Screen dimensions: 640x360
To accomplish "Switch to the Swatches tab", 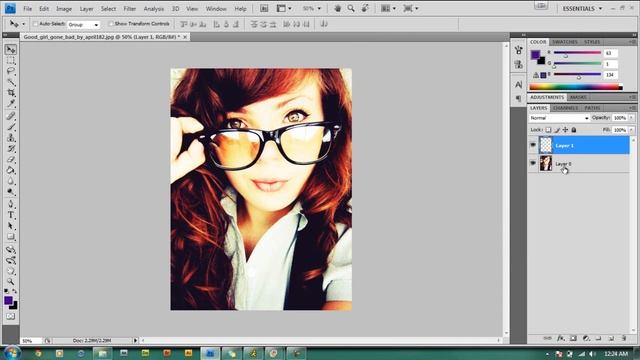I will pyautogui.click(x=564, y=42).
